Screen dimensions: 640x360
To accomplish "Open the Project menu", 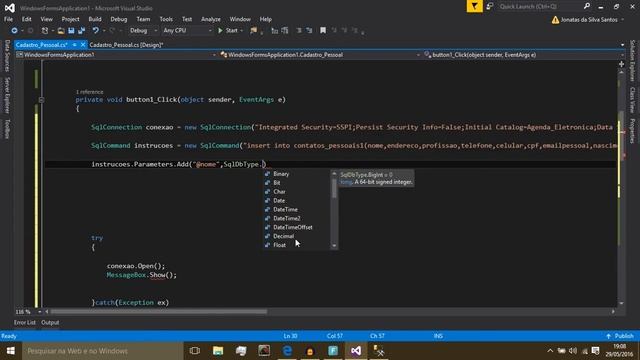I will pyautogui.click(x=70, y=19).
